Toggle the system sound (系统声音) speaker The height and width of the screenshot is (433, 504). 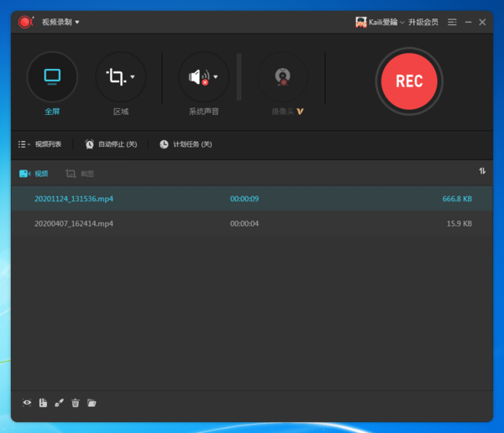point(198,77)
